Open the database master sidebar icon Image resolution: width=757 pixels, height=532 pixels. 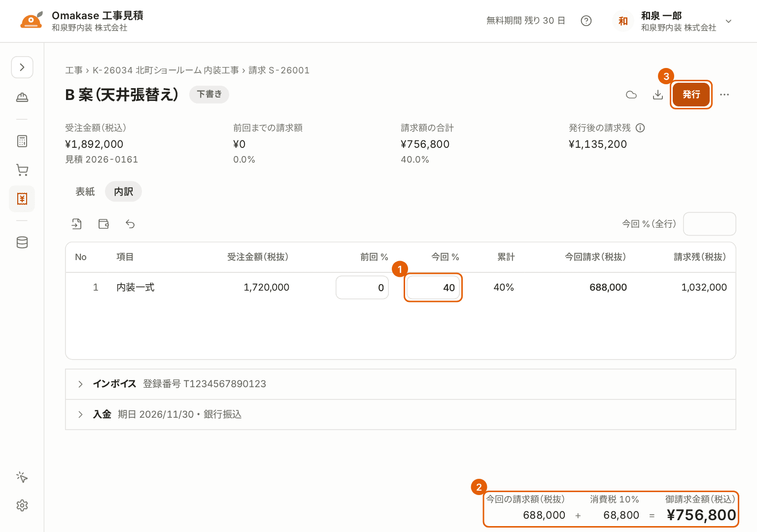(22, 242)
